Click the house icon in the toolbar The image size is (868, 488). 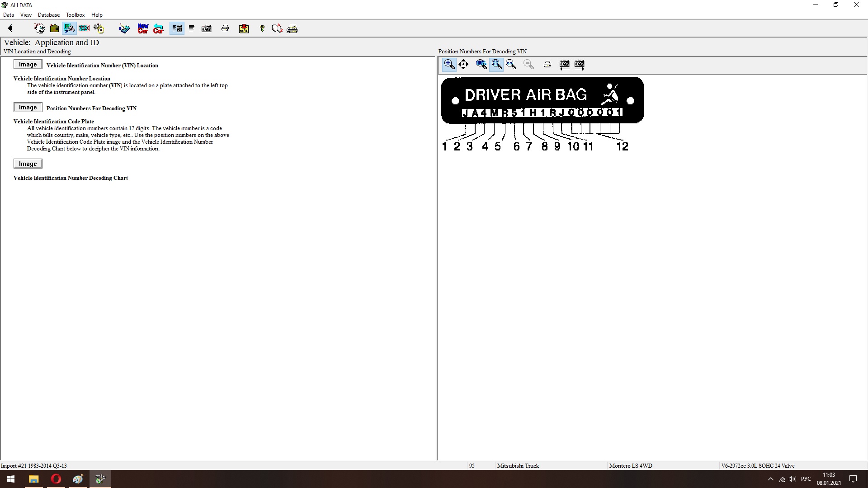point(54,28)
